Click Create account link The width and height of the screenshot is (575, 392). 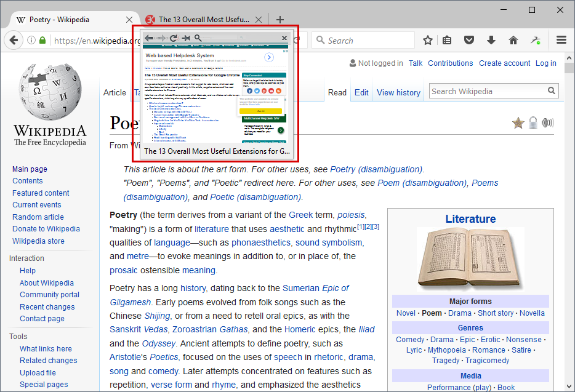click(x=504, y=63)
